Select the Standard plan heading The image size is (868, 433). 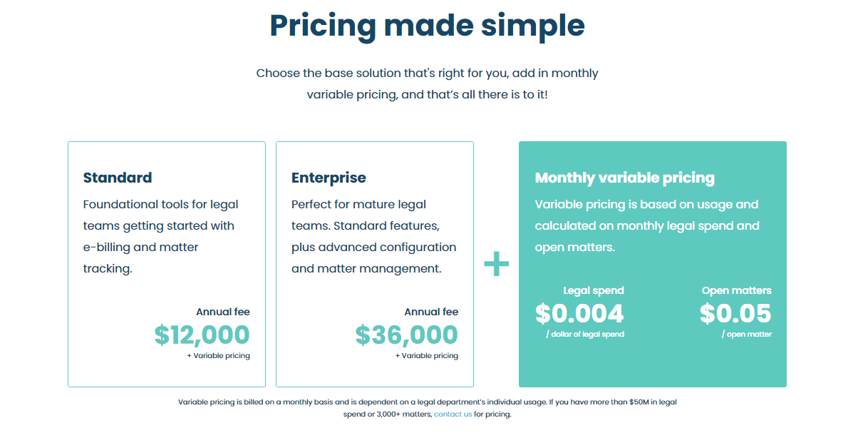tap(118, 178)
